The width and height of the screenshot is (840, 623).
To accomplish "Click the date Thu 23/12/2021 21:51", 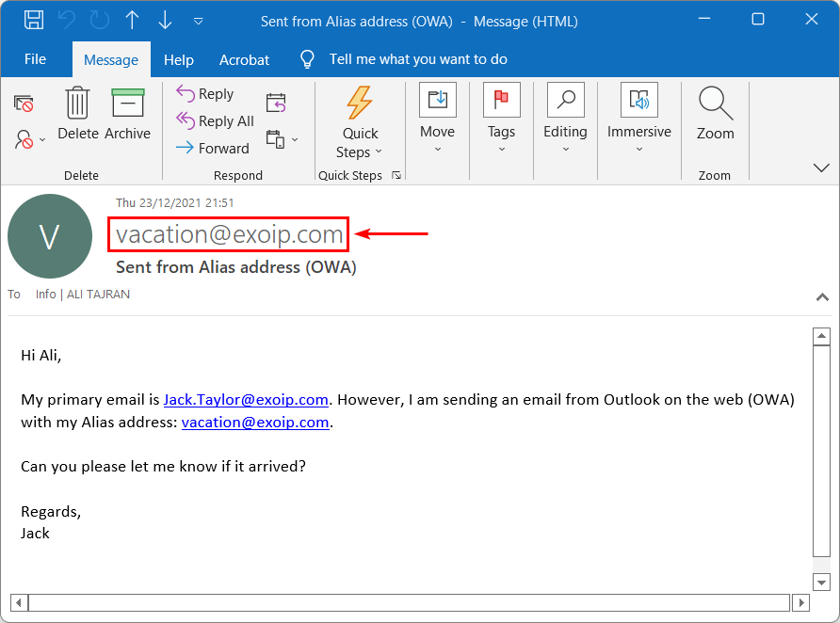I will point(174,203).
